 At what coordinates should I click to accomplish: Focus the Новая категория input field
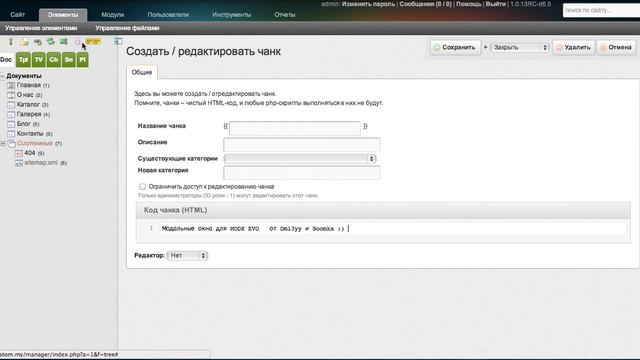click(x=302, y=173)
